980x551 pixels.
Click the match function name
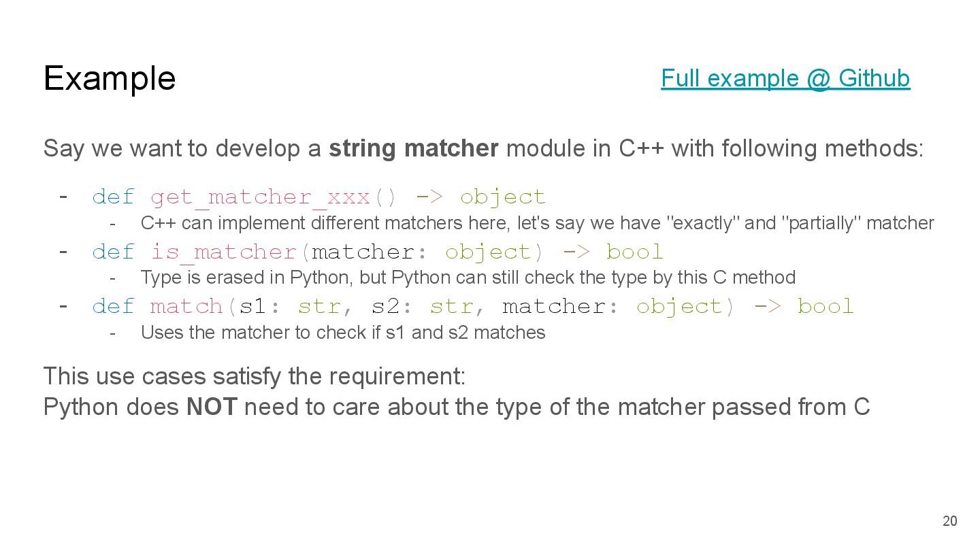pyautogui.click(x=186, y=306)
